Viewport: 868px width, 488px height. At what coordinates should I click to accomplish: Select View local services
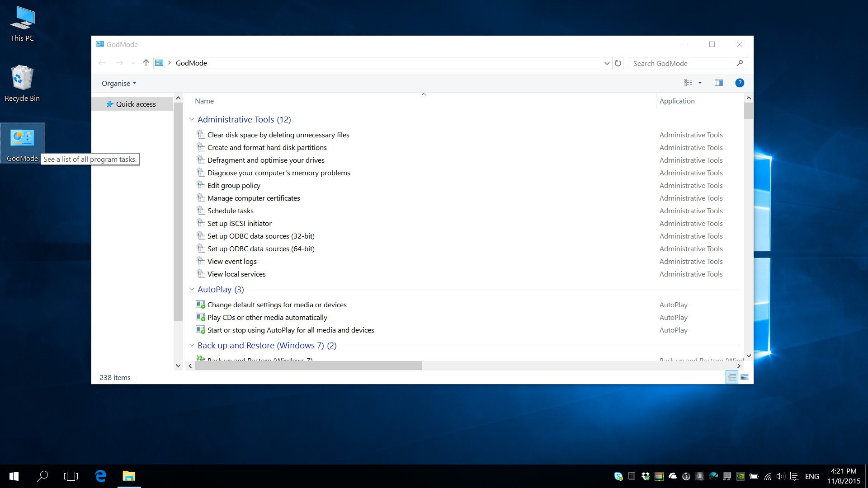(236, 274)
